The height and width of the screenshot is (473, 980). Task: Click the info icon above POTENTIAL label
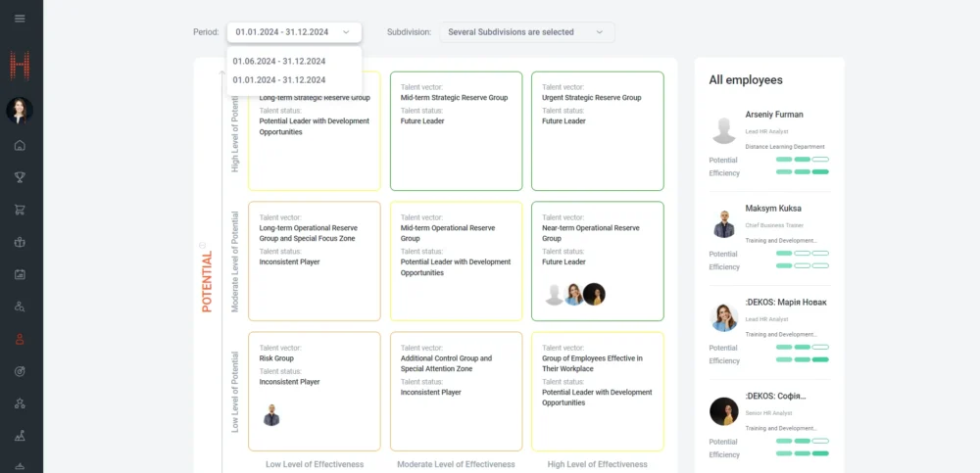coord(203,245)
